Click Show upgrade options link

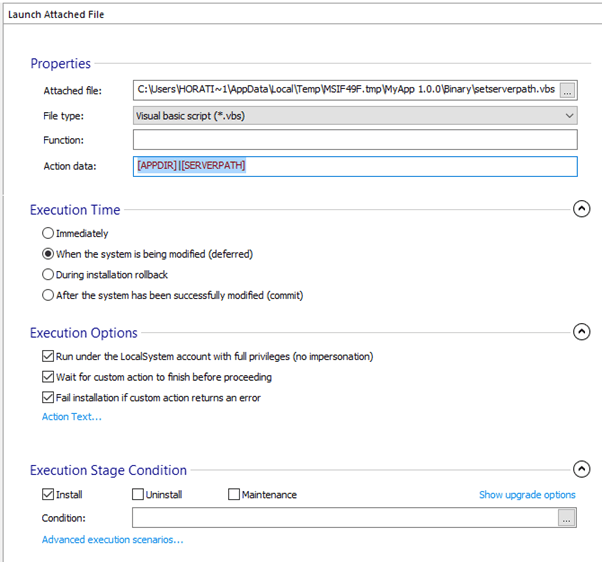coord(527,495)
